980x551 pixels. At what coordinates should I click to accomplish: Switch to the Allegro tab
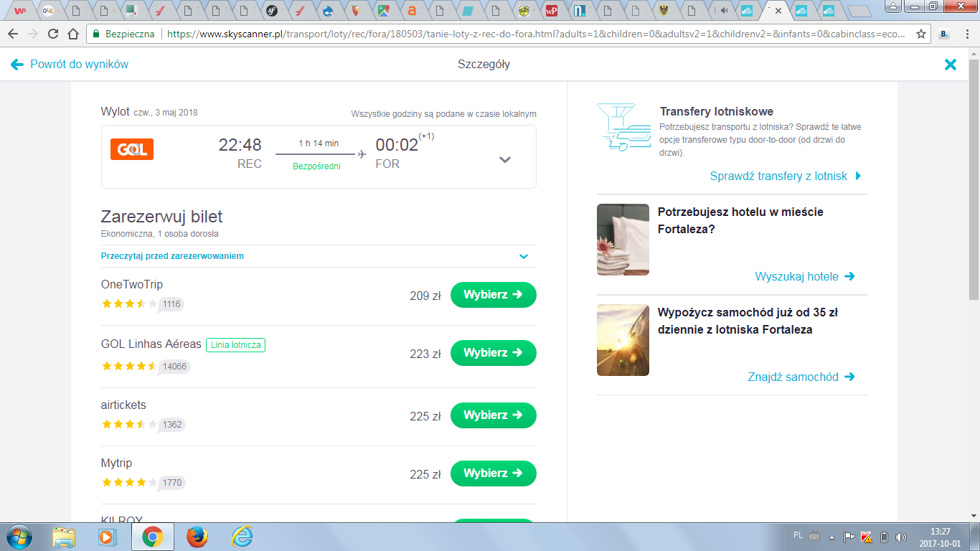(412, 11)
